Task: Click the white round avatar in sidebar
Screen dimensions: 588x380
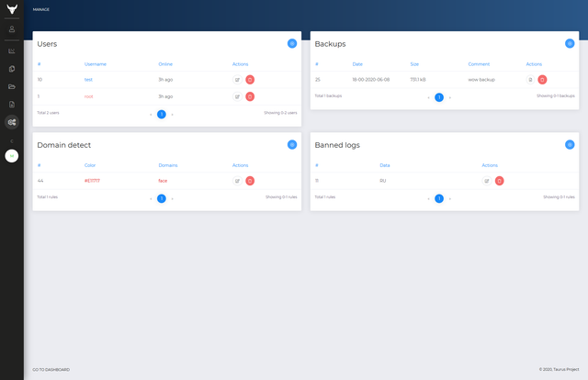Action: (12, 156)
